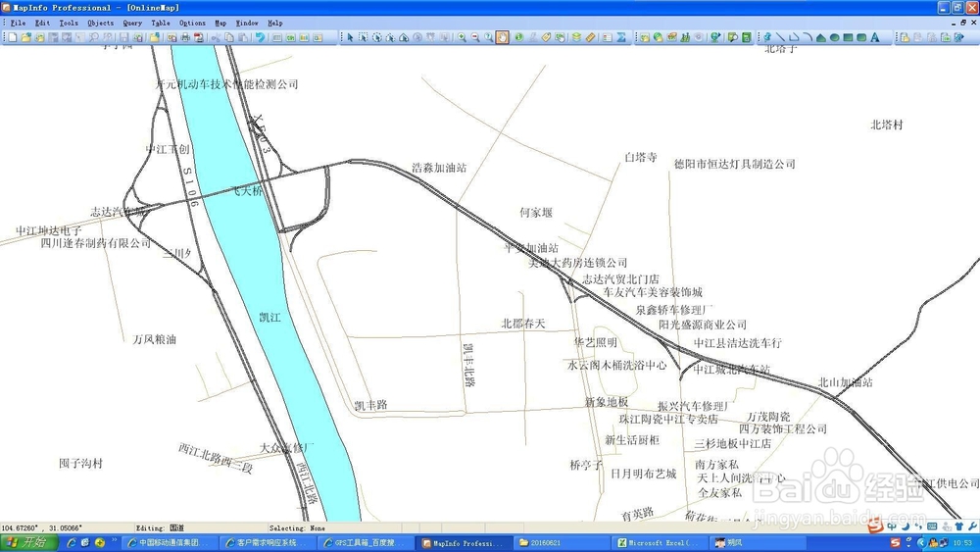Select the Arc drawing tool
The width and height of the screenshot is (980, 552).
tap(808, 37)
